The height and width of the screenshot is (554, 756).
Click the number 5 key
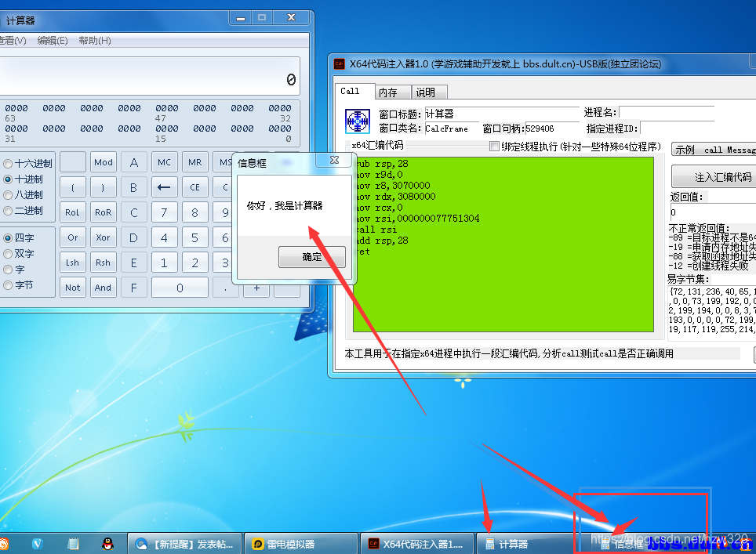(x=194, y=237)
